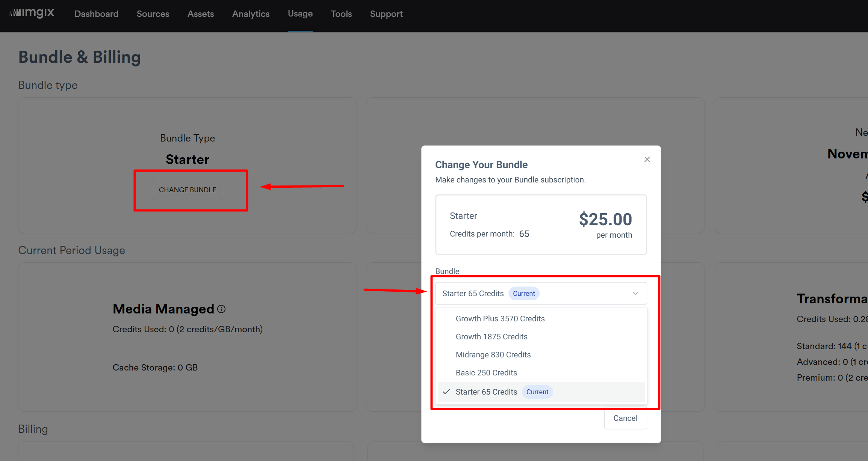The height and width of the screenshot is (461, 868).
Task: Select Growth Plus 3570 Credits option
Action: pos(500,319)
